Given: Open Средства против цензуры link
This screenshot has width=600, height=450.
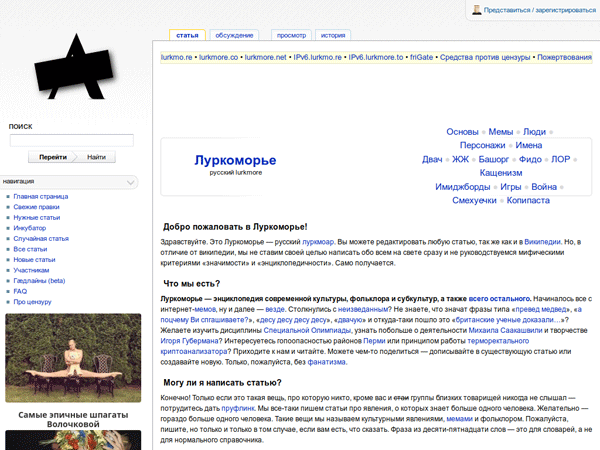Looking at the screenshot, I should pyautogui.click(x=485, y=57).
